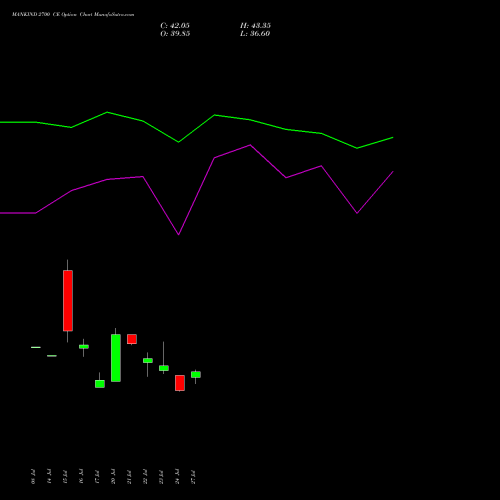
Task: Click the low value L: 36.60
Action: pos(255,34)
